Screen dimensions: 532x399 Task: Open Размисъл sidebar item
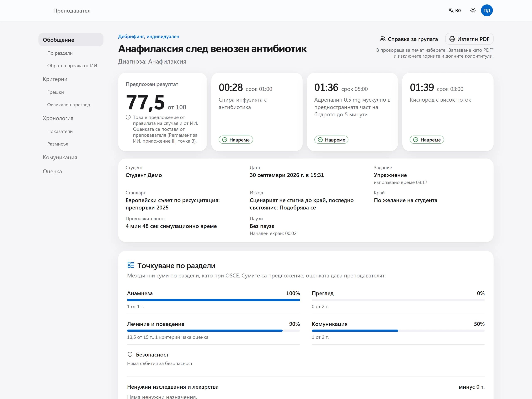click(x=58, y=144)
